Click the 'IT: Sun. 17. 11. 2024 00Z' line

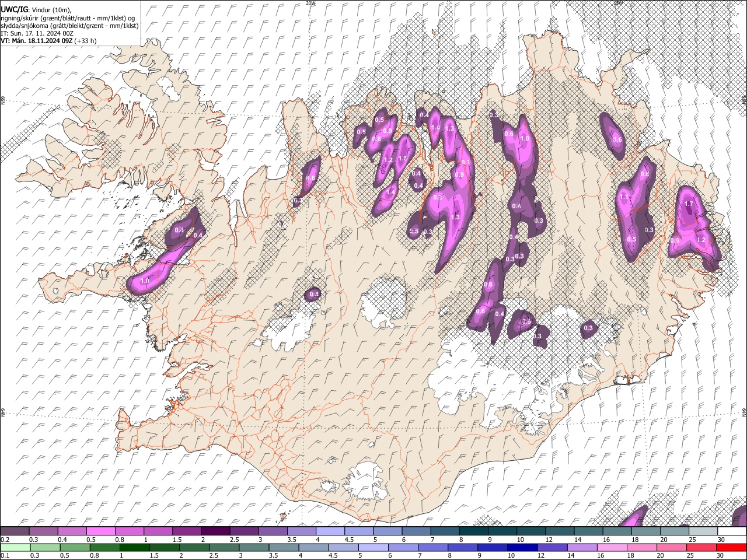[37, 33]
